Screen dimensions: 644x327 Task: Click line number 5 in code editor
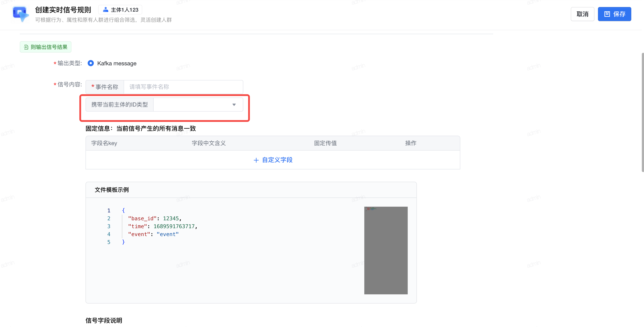click(x=109, y=242)
